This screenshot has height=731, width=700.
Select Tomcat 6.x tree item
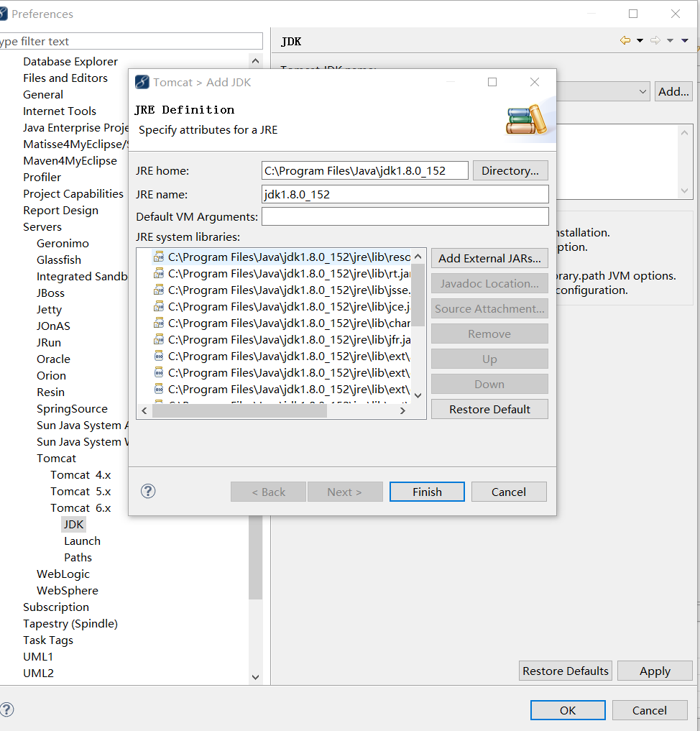(x=80, y=508)
